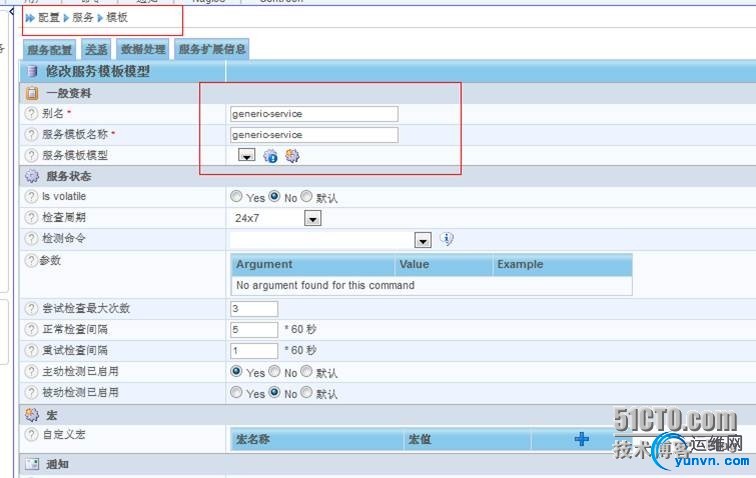Open help icon for 重试检查间隔

[x=31, y=350]
